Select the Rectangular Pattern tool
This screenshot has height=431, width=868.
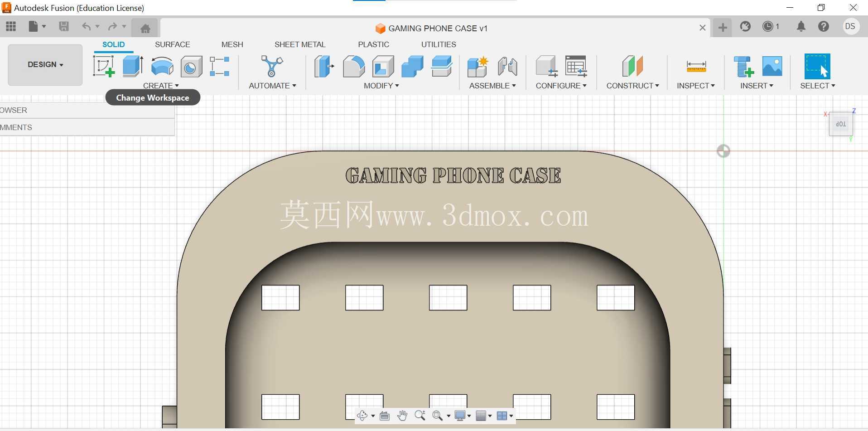point(220,66)
